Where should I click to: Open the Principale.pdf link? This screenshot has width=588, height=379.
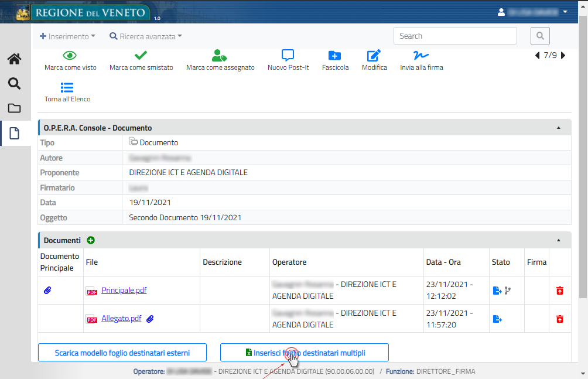tap(124, 290)
